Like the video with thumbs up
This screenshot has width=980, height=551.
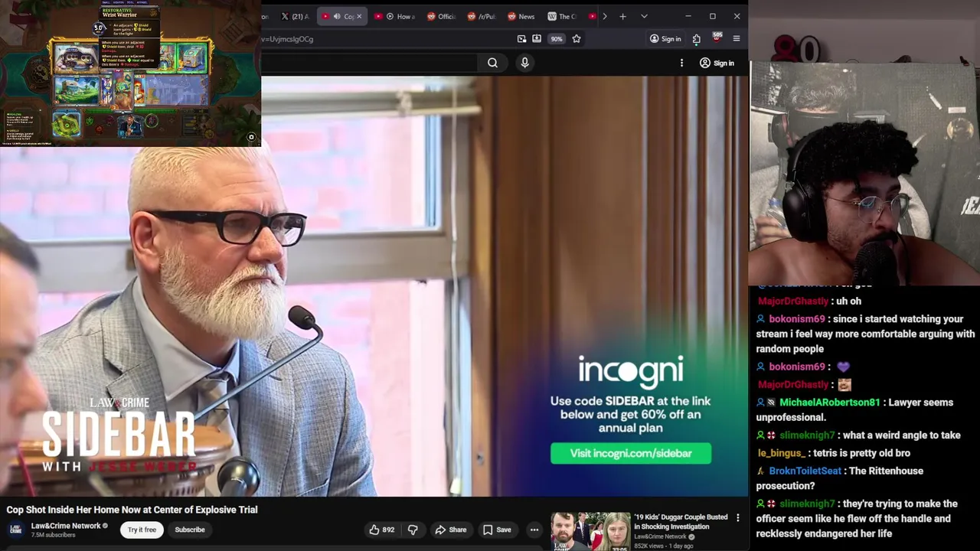381,530
